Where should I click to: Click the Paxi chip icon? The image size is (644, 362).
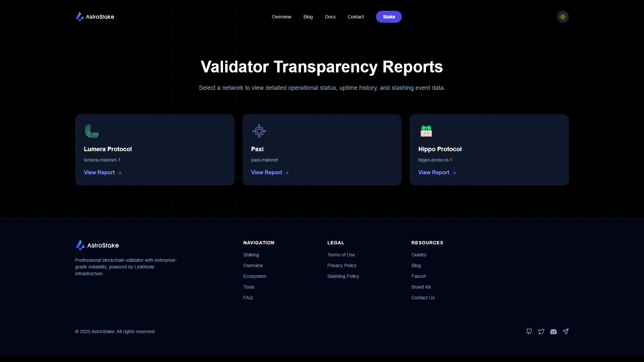click(259, 131)
